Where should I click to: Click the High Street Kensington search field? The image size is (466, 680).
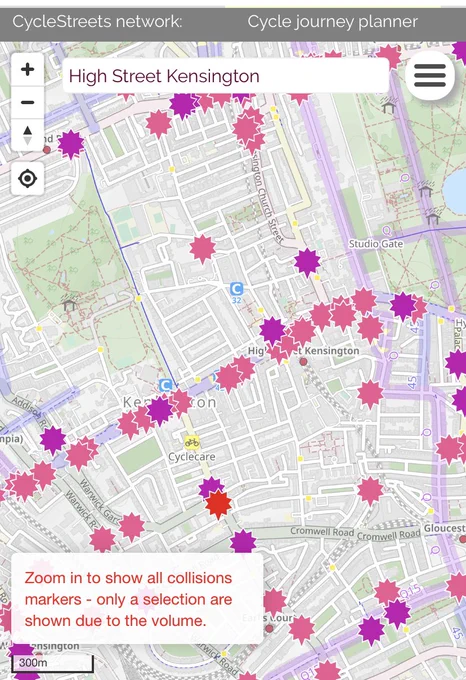tap(225, 76)
